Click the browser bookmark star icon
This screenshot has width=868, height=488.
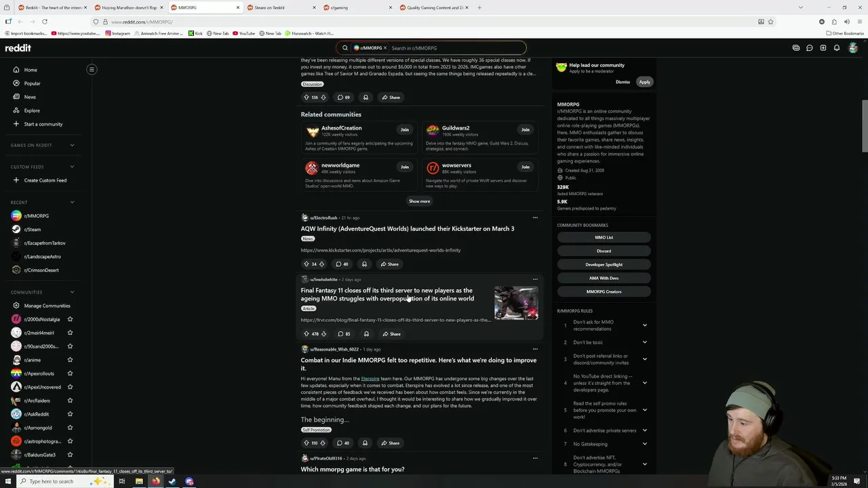[x=770, y=22]
